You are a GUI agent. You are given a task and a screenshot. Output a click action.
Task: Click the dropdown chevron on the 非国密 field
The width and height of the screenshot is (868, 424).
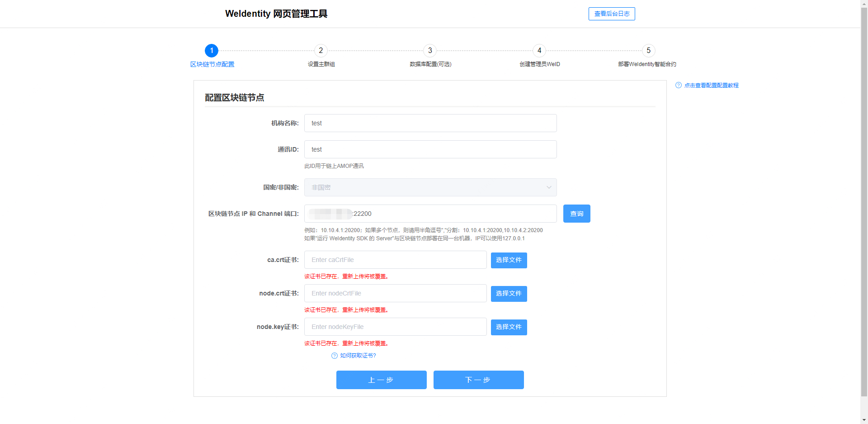pos(548,187)
